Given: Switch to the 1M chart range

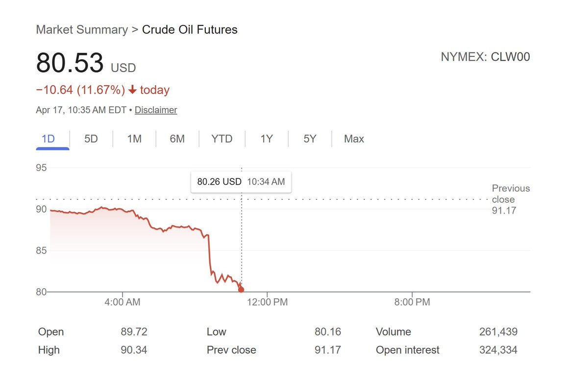Looking at the screenshot, I should click(x=134, y=139).
